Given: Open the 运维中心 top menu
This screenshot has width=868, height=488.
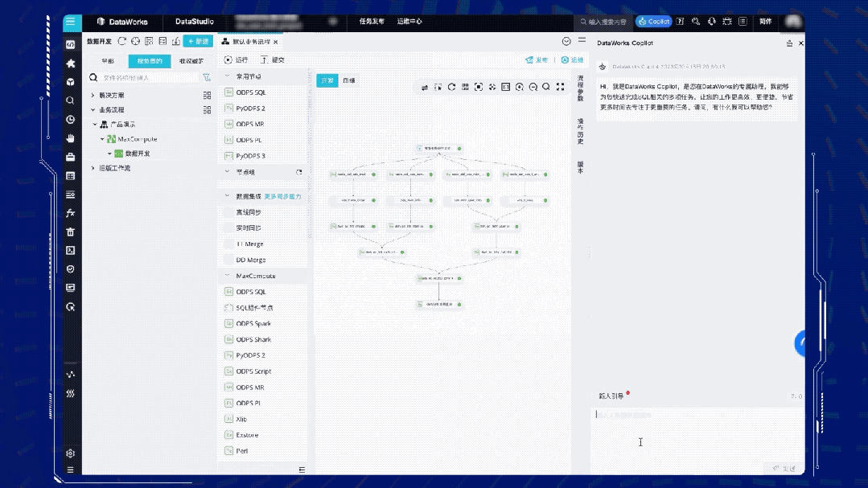Looking at the screenshot, I should (x=409, y=22).
